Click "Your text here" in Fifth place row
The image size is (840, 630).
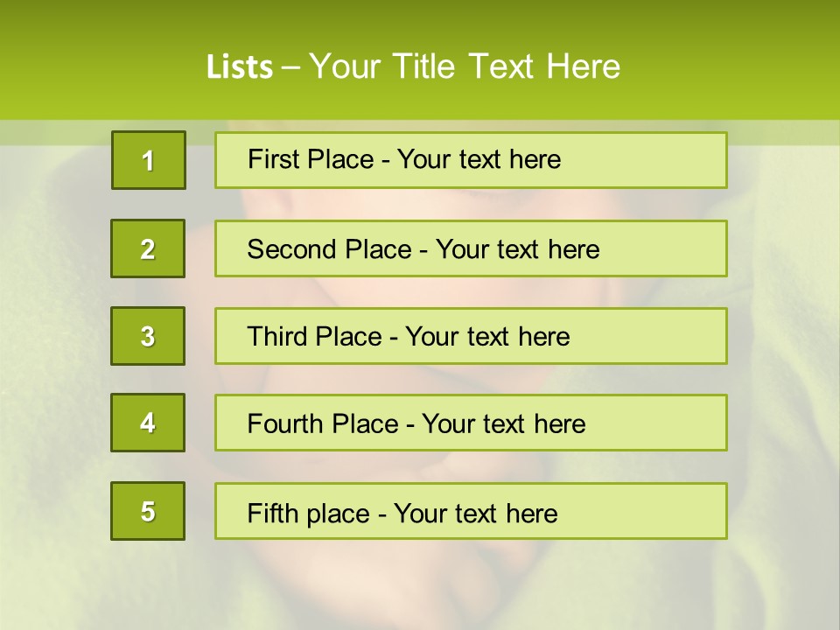475,513
